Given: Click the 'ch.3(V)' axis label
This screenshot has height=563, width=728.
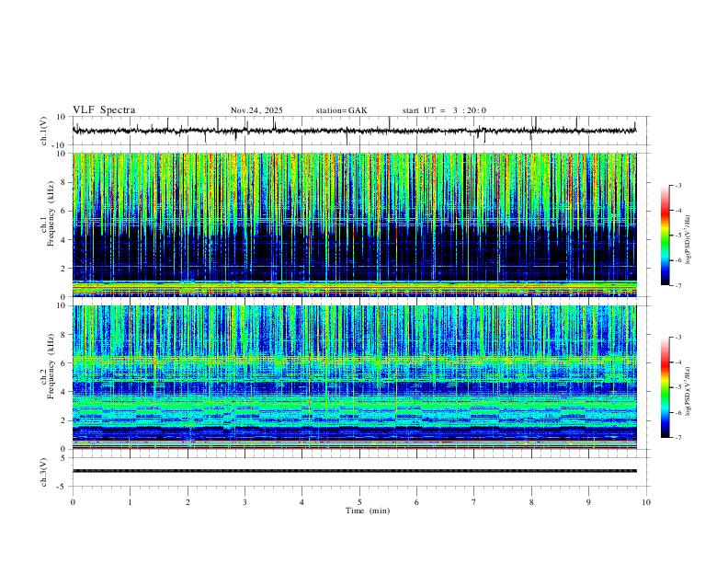Looking at the screenshot, I should pyautogui.click(x=44, y=473).
